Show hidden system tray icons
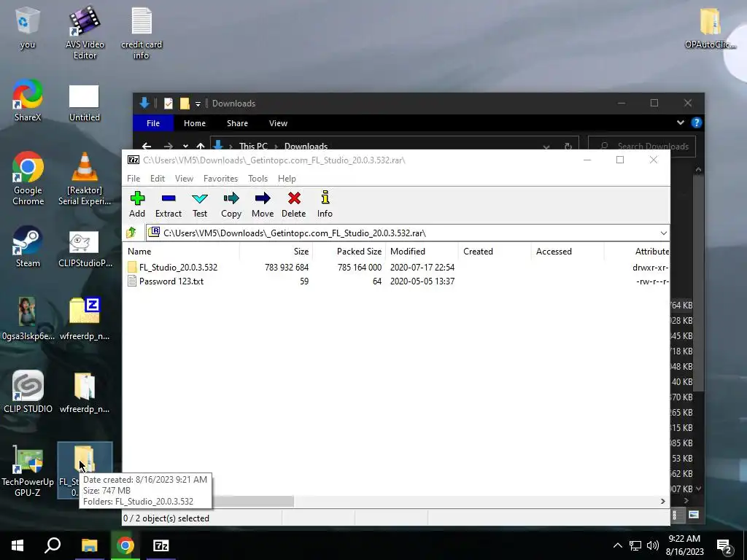This screenshot has width=747, height=560. (617, 545)
